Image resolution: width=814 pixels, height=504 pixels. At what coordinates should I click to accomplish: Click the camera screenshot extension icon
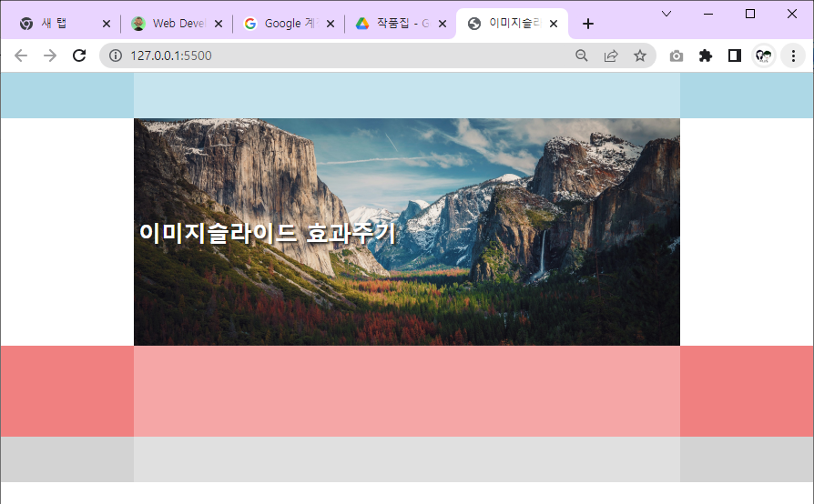676,55
